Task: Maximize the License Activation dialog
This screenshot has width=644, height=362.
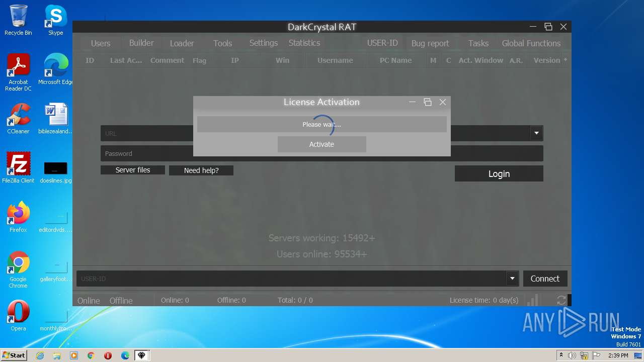Action: 428,102
